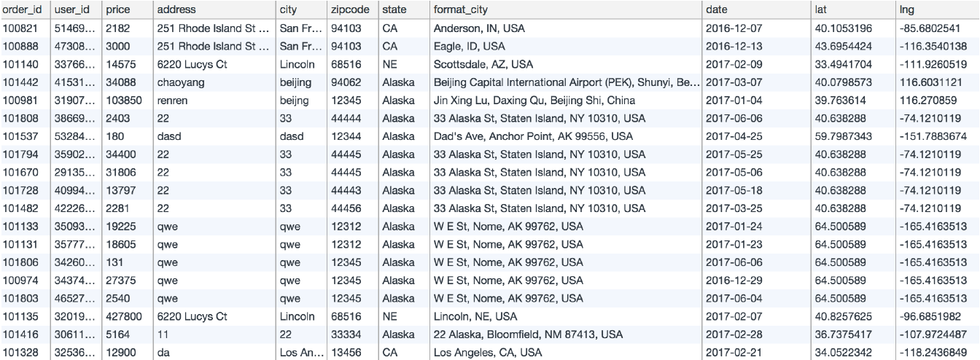Click the Jin Xing Lu, Daxing Qu cell
The width and height of the screenshot is (980, 360).
coord(565,101)
